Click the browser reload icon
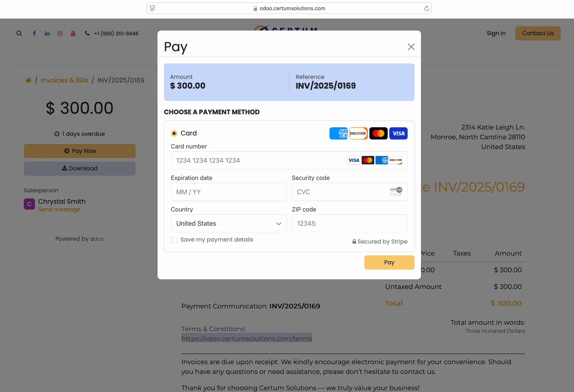The height and width of the screenshot is (392, 574). coord(427,8)
